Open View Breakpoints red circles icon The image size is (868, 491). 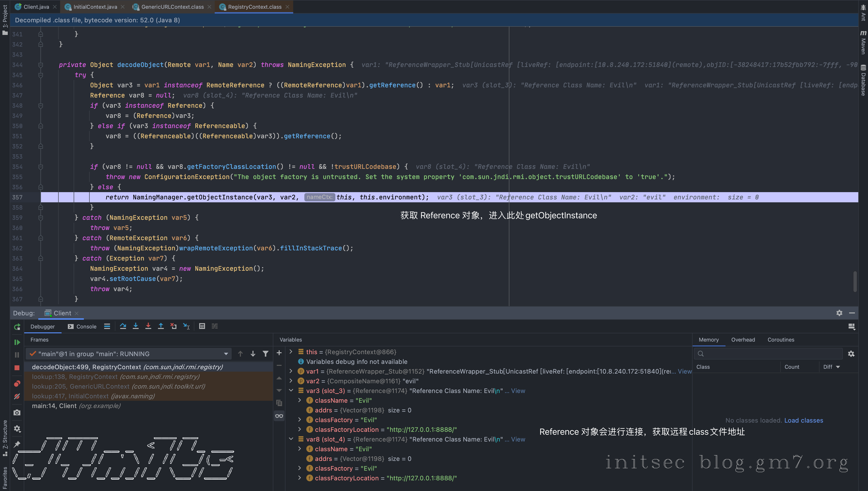coord(17,384)
